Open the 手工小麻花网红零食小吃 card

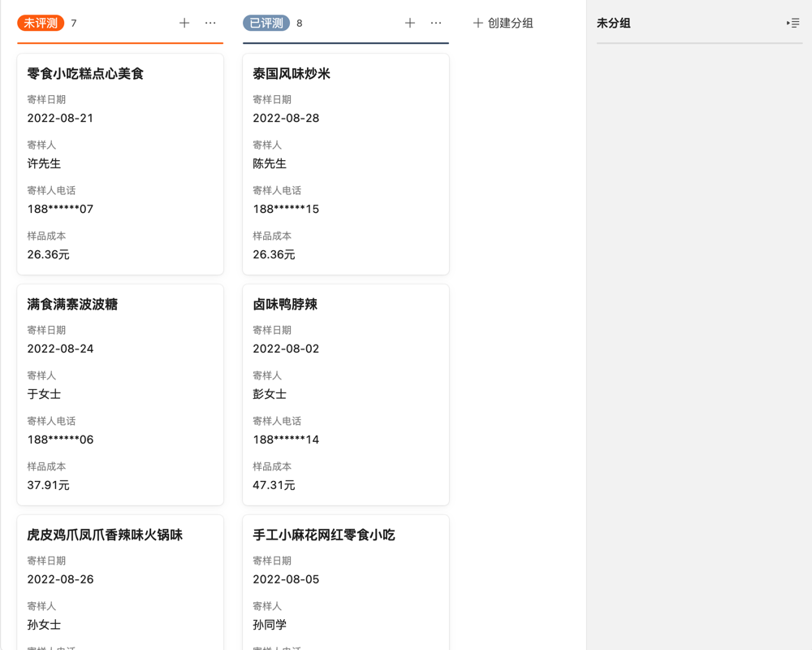point(346,581)
